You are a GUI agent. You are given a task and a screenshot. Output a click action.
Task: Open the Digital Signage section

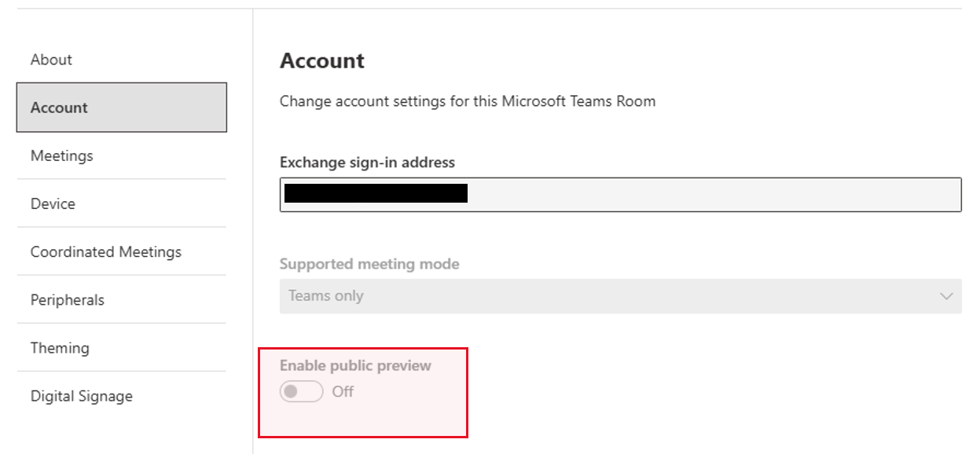82,396
